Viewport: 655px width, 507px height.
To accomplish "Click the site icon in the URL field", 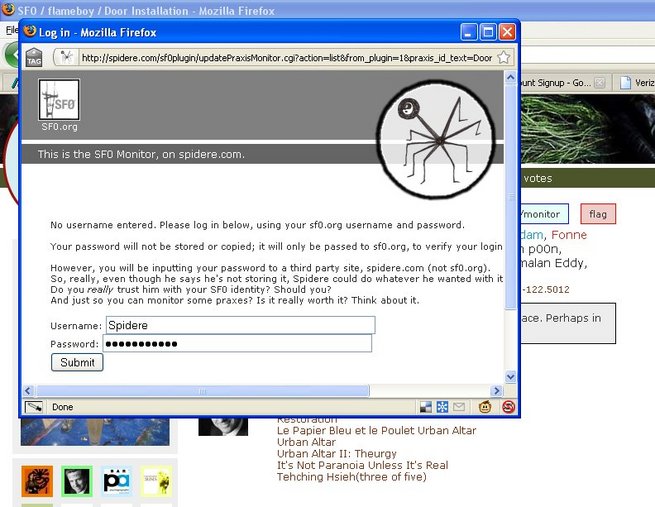I will point(66,57).
